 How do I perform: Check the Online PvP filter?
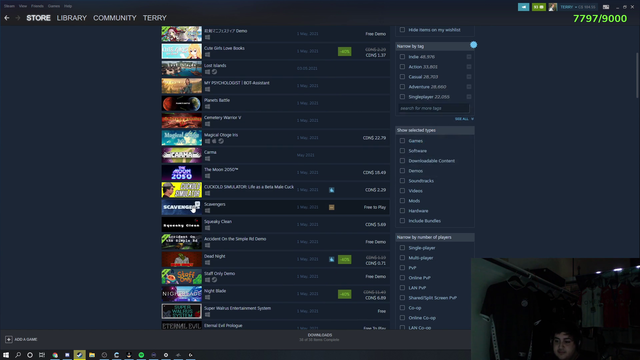point(402,278)
